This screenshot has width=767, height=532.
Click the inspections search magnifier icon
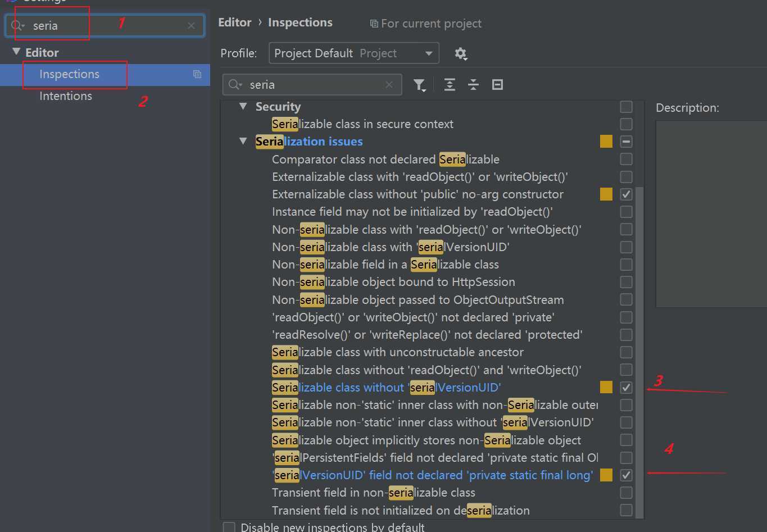[x=235, y=85]
